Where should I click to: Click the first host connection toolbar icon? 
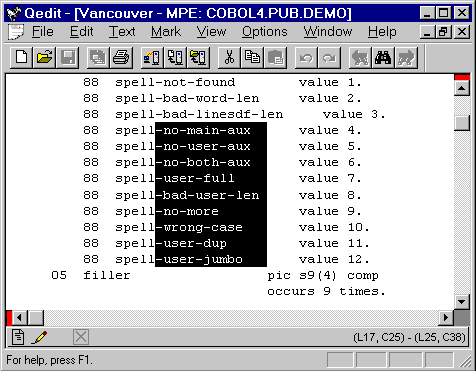pos(152,58)
